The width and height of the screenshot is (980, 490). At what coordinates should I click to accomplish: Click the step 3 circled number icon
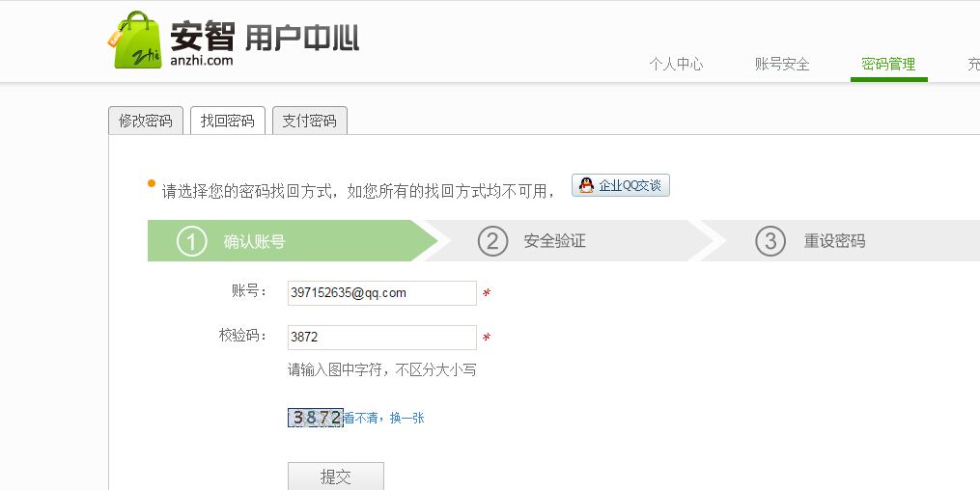pyautogui.click(x=770, y=241)
